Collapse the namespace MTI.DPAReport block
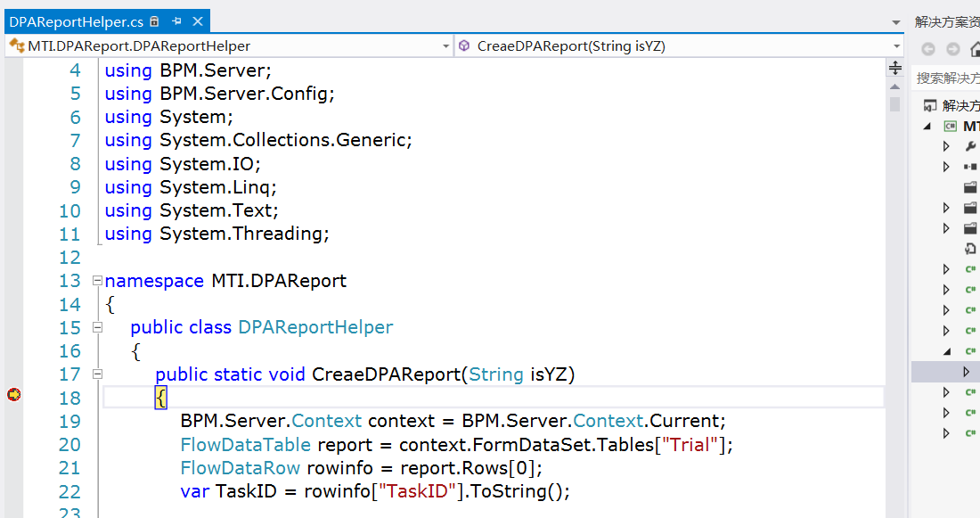980x518 pixels. (97, 281)
